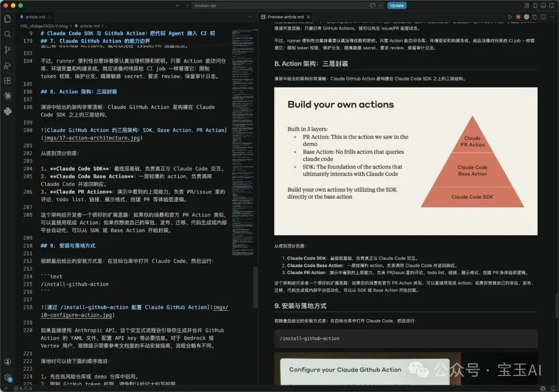Click the '**Claude PR Action**' line 206
The height and width of the screenshot is (392, 559).
pyautogui.click(x=133, y=195)
